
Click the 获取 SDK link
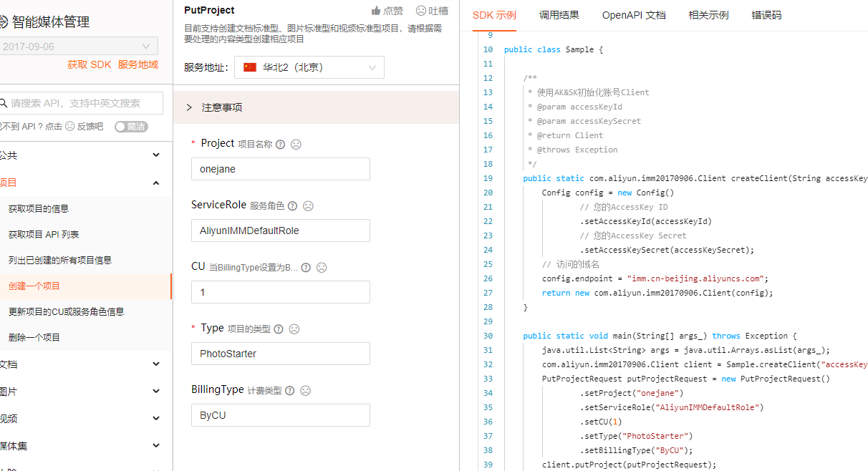(x=90, y=64)
